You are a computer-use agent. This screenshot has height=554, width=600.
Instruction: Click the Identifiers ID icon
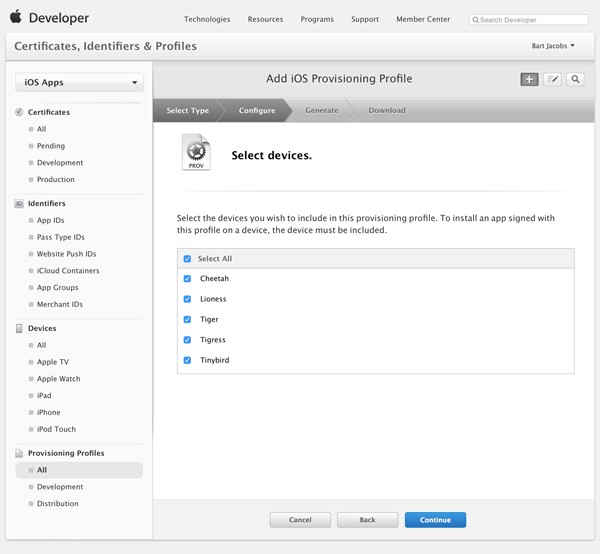click(x=19, y=204)
